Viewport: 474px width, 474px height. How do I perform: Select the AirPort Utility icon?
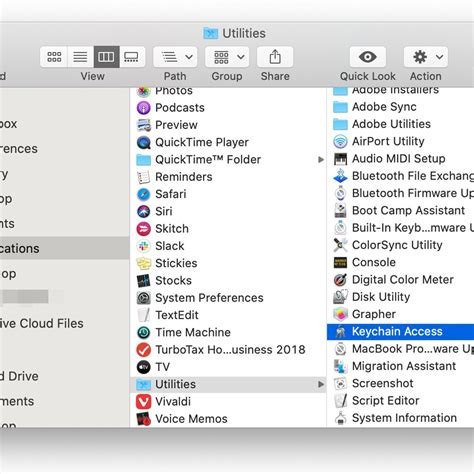[x=340, y=141]
